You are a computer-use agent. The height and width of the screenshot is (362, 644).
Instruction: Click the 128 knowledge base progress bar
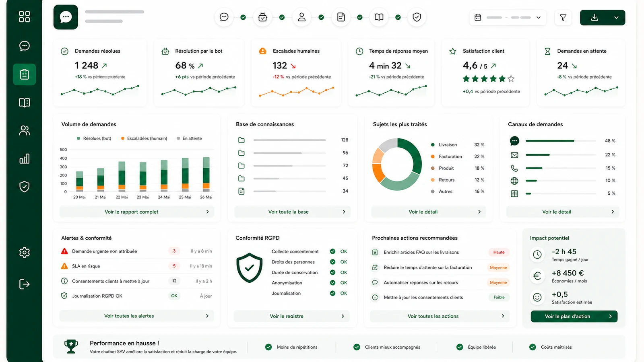289,140
